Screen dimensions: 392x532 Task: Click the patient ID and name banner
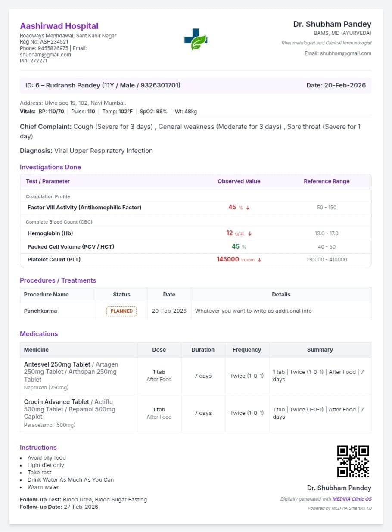[x=103, y=85]
